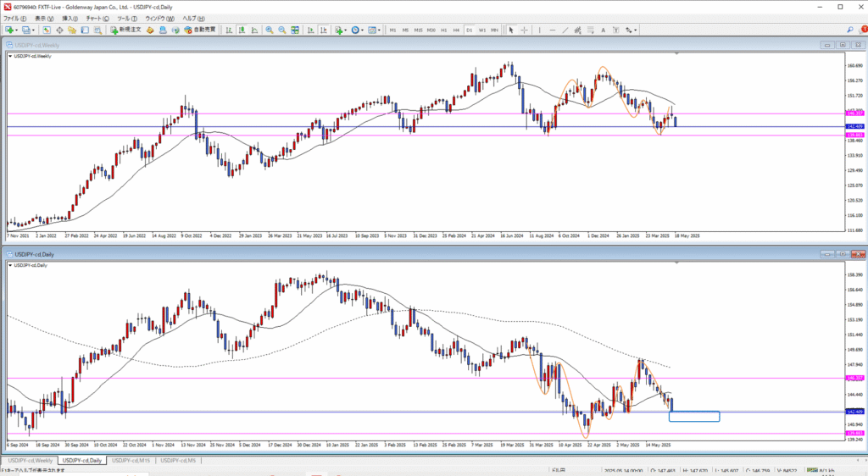
Task: Select the W1 timeframe button
Action: (x=482, y=30)
